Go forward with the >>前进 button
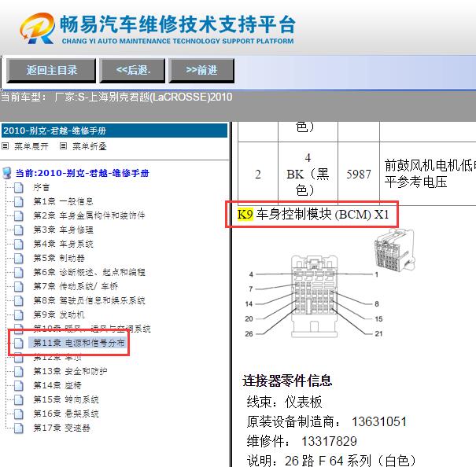Image resolution: width=476 pixels, height=467 pixels. tap(201, 71)
